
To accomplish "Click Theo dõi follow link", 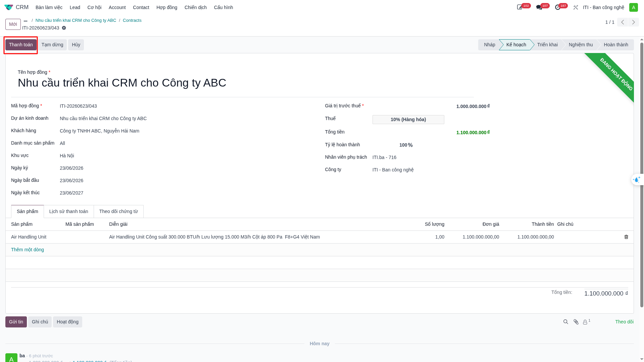I will (624, 322).
